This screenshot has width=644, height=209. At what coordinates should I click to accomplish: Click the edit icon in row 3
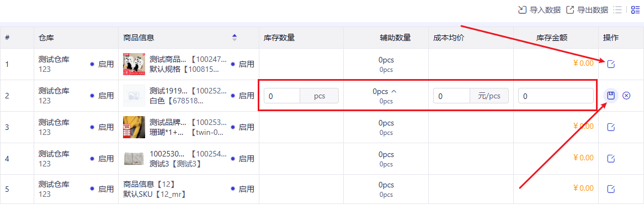pos(611,127)
